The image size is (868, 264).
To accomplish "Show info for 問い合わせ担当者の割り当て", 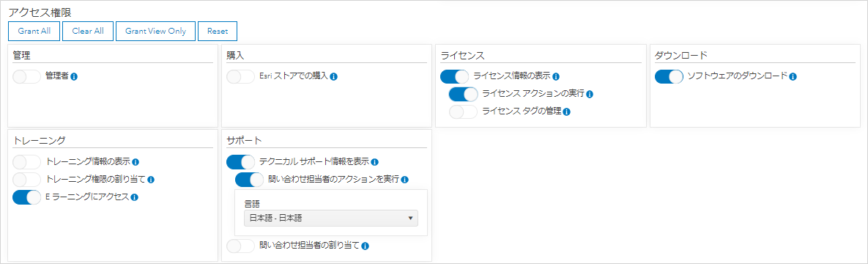I will click(x=366, y=246).
